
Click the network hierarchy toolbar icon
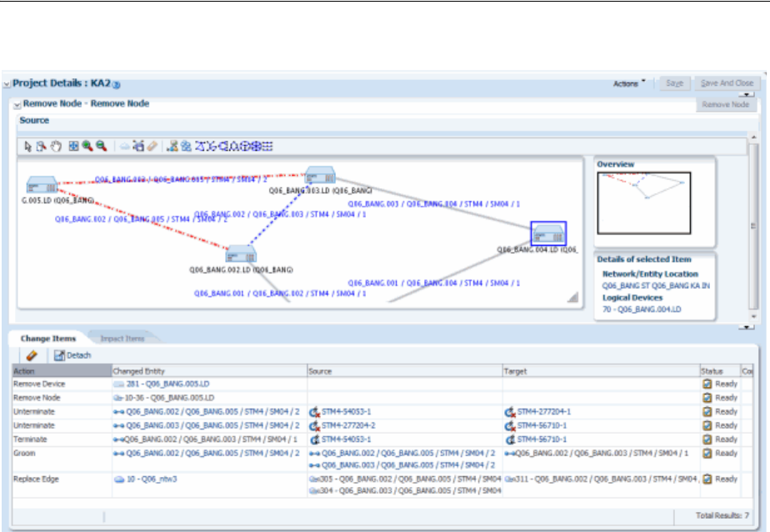click(172, 147)
